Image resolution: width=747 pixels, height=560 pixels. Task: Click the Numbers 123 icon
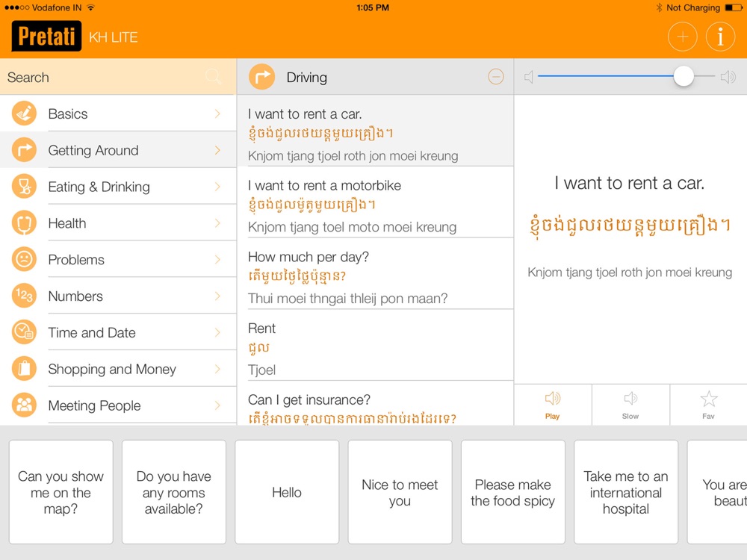(x=24, y=296)
